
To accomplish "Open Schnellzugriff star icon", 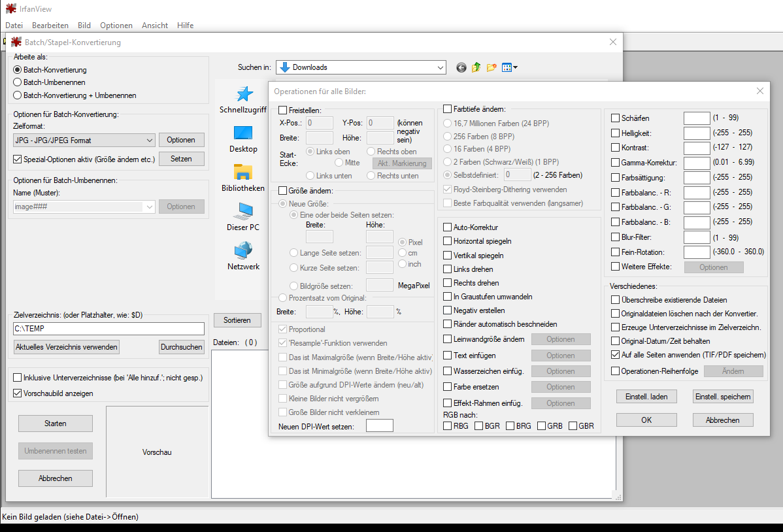I will click(x=244, y=94).
